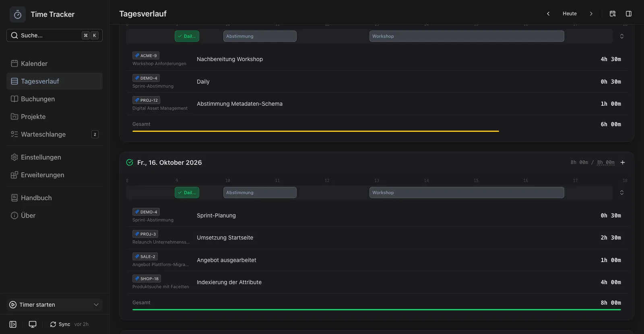Select the Abstimmung block in the upper timeline
The image size is (644, 334).
point(260,36)
